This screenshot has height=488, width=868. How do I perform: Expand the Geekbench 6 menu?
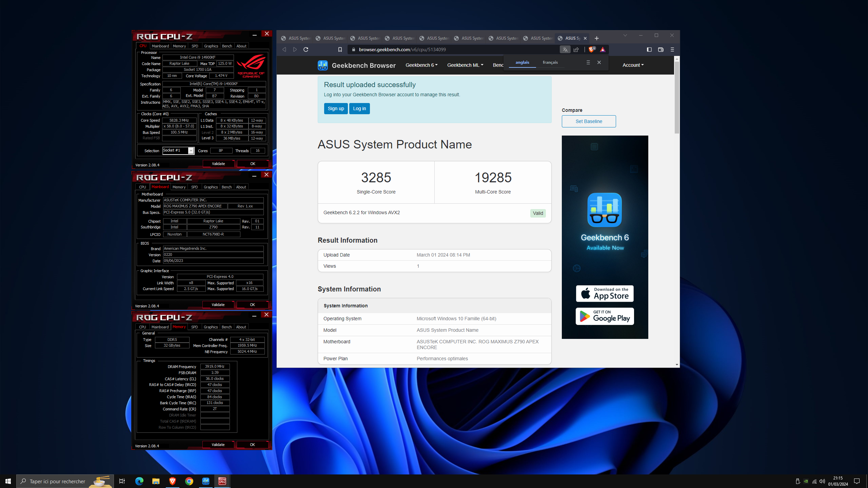(421, 65)
